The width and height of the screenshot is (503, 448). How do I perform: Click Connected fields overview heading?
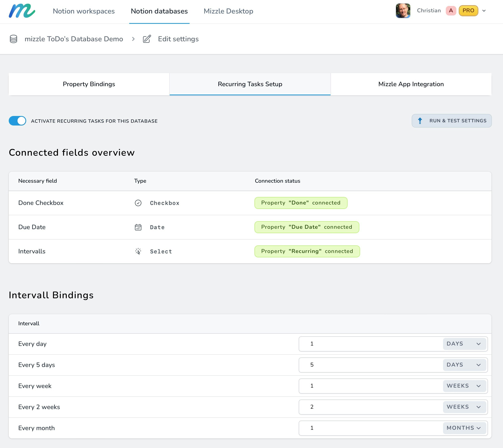[x=72, y=153]
